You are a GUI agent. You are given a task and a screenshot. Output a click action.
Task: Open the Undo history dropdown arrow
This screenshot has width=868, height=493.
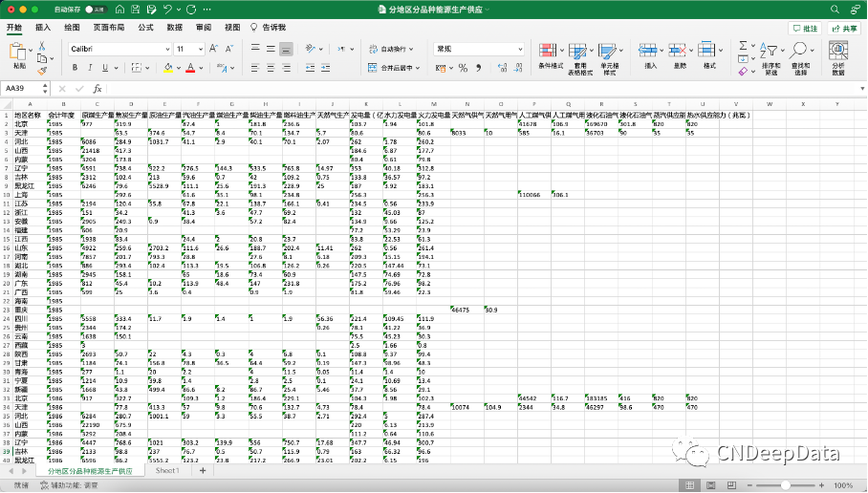(178, 10)
